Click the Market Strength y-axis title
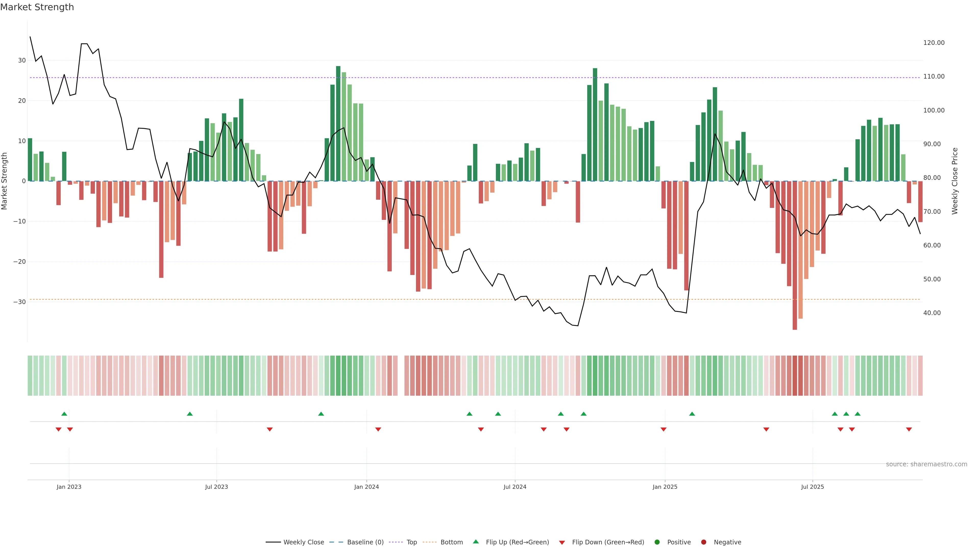 coord(5,181)
